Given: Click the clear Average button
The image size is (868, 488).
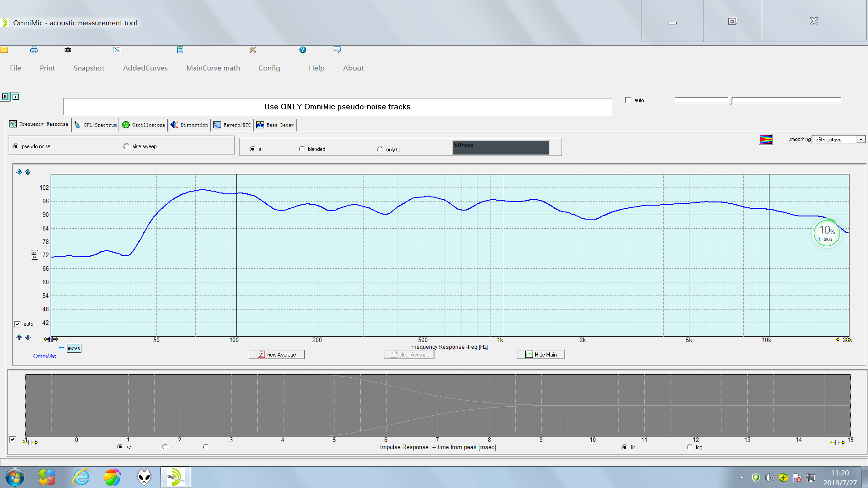Looking at the screenshot, I should click(409, 355).
